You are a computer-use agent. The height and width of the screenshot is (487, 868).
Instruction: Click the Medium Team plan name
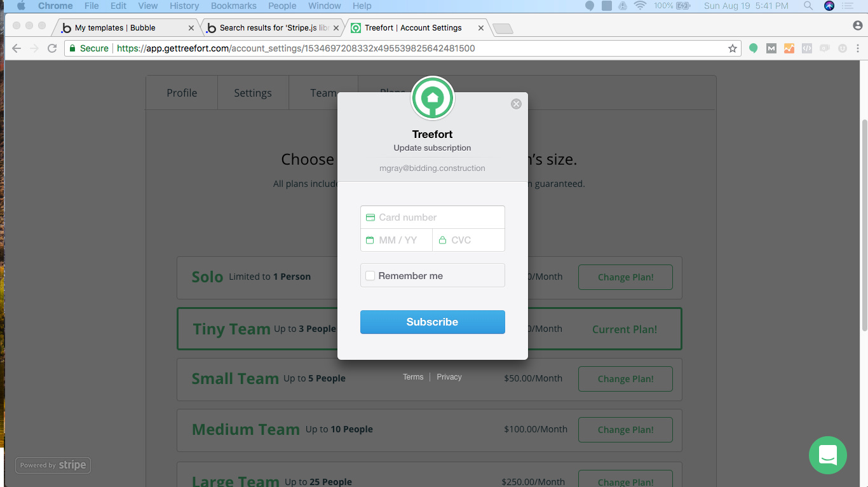coord(246,430)
